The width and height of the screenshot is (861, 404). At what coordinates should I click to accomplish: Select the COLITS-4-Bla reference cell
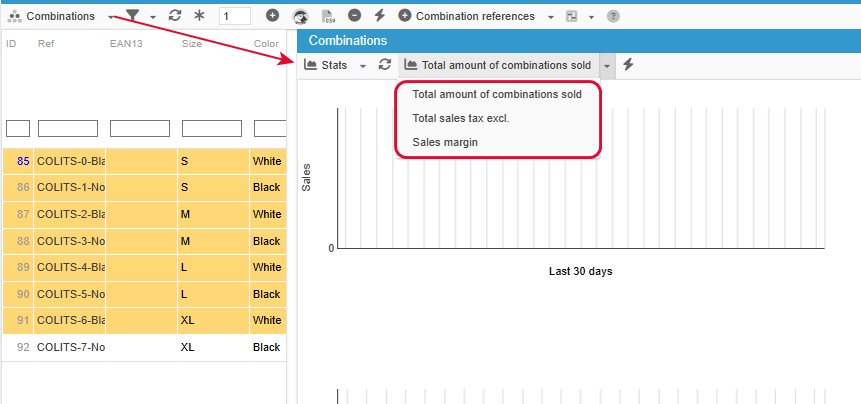pyautogui.click(x=70, y=267)
